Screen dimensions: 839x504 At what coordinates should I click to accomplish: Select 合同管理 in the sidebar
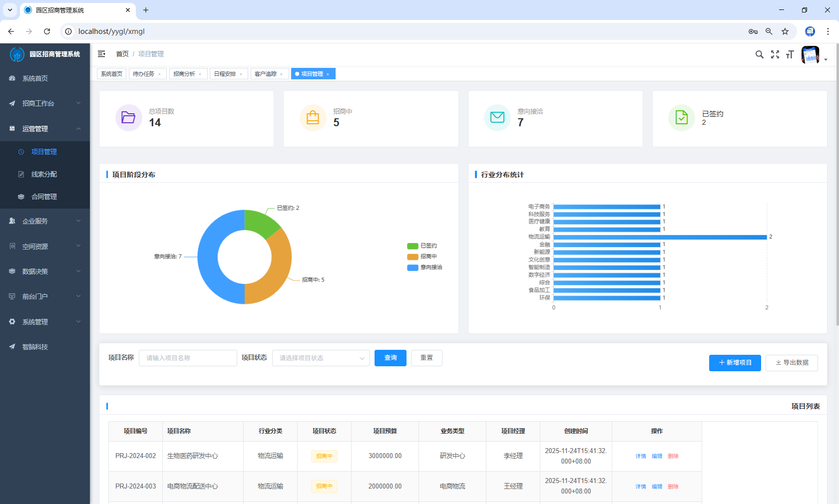[x=44, y=197]
